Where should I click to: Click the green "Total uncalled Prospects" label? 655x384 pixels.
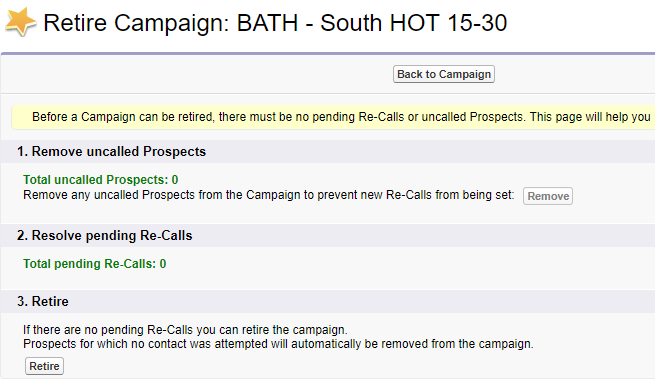point(96,180)
